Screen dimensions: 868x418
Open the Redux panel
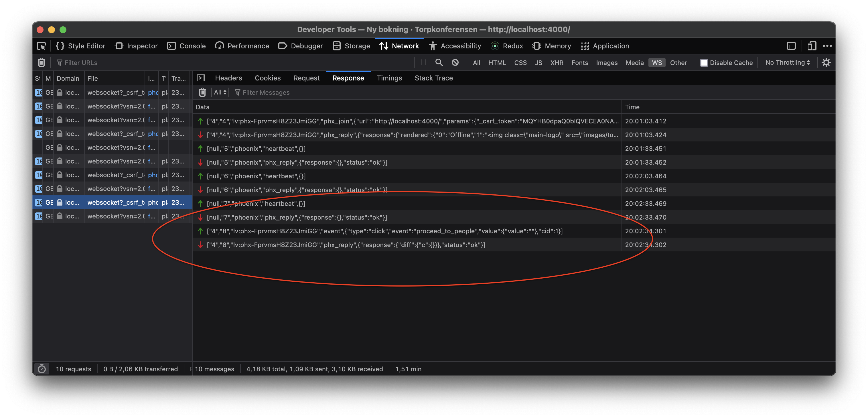(507, 46)
